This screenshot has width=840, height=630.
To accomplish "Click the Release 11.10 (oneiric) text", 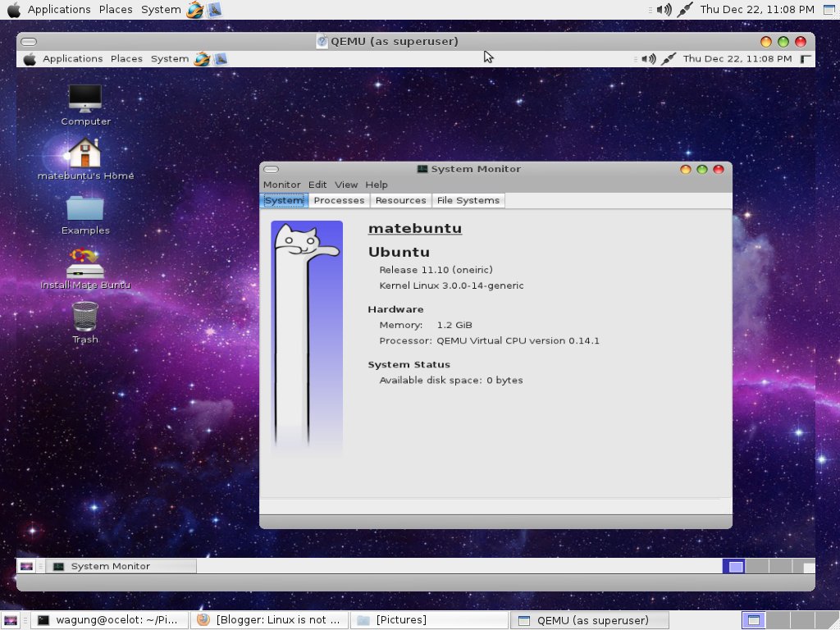I will pos(436,270).
